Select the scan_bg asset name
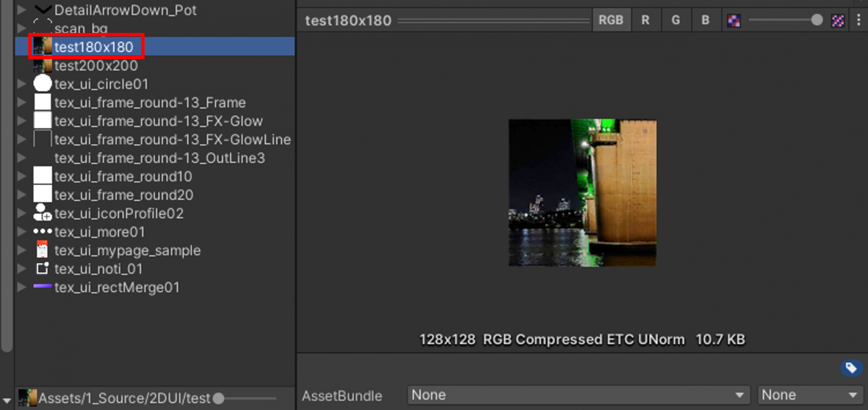Viewport: 868px width, 410px height. click(x=81, y=28)
